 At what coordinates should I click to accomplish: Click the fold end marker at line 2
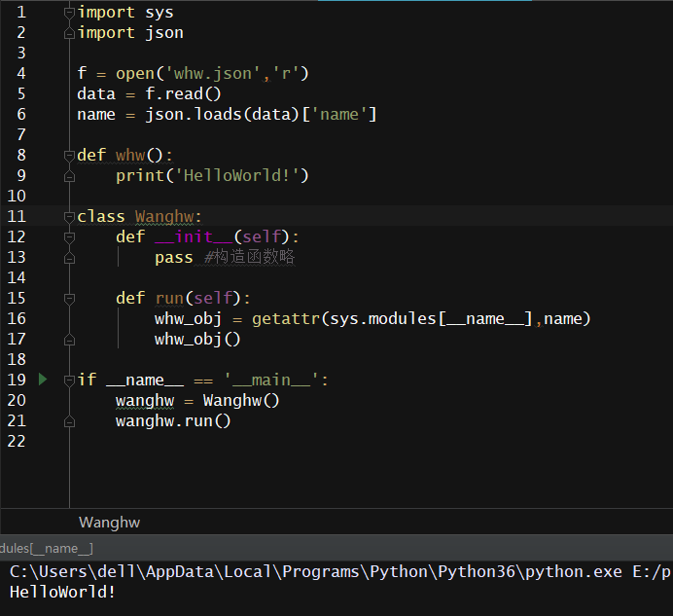pyautogui.click(x=69, y=33)
